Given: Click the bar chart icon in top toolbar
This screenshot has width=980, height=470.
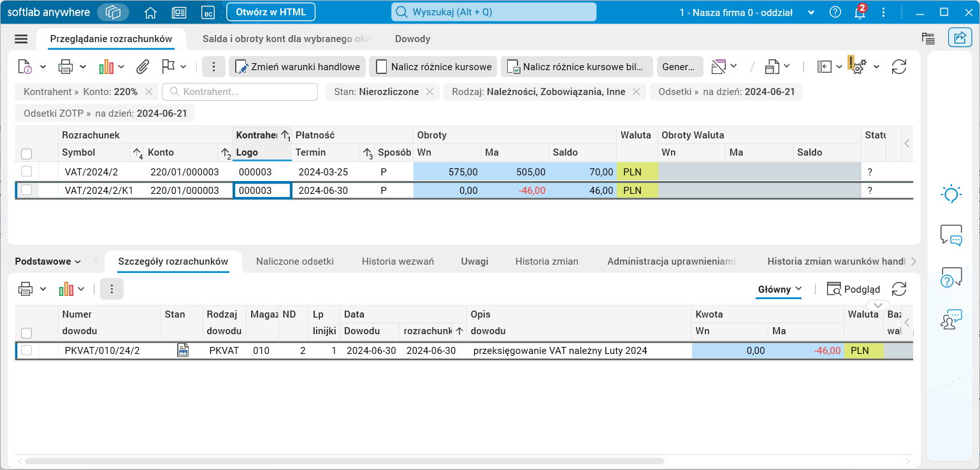Looking at the screenshot, I should point(106,66).
